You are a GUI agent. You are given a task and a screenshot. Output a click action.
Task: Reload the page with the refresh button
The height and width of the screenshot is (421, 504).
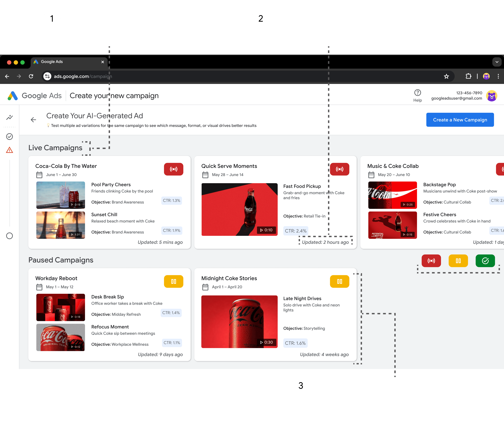pyautogui.click(x=31, y=76)
